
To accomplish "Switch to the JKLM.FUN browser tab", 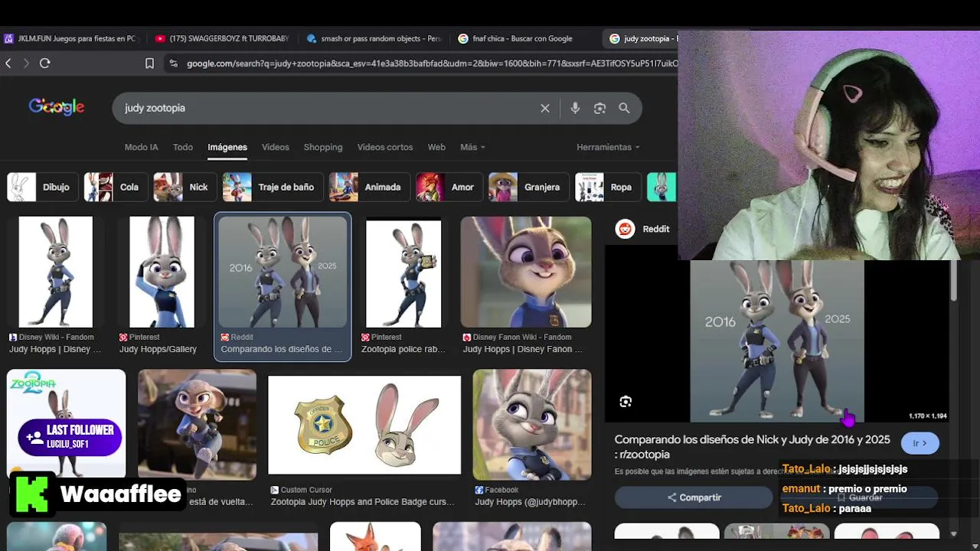I will [x=70, y=38].
